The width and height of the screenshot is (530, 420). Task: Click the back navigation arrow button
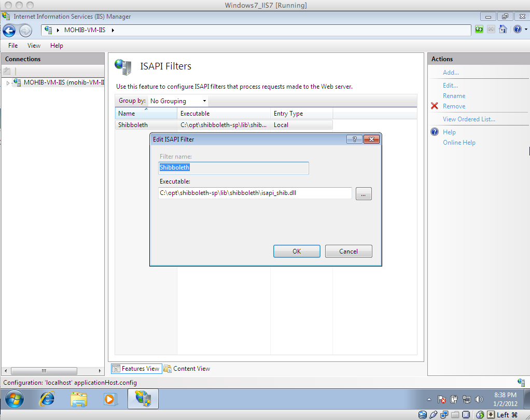9,30
